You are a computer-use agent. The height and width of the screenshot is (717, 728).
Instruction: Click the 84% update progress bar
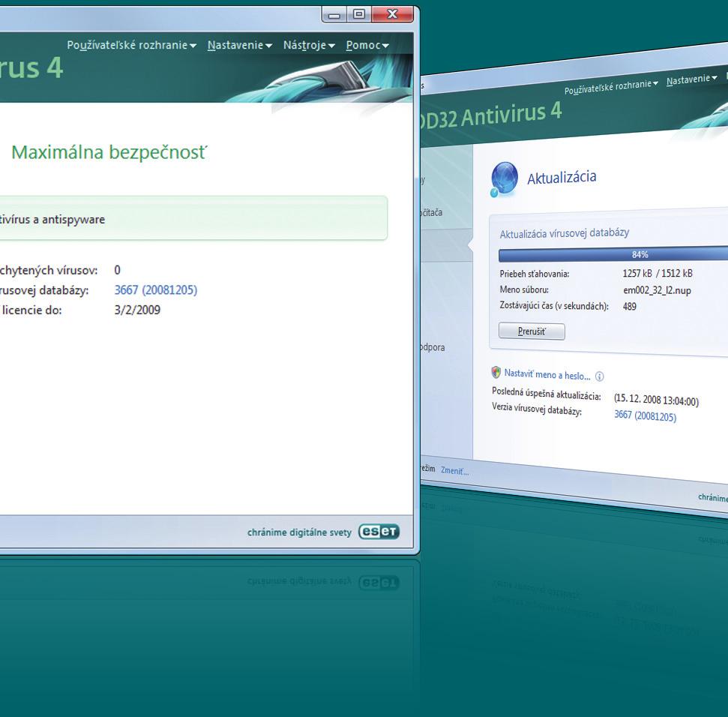[613, 254]
